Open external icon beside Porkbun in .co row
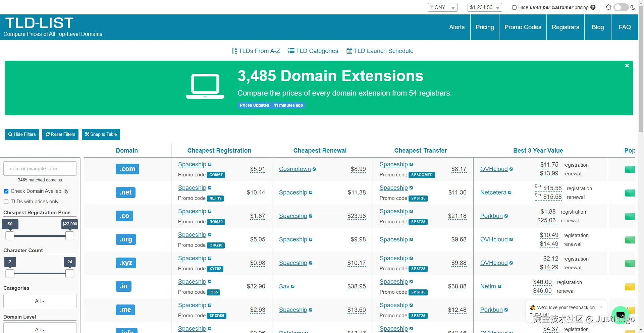Image resolution: width=644 pixels, height=333 pixels. click(x=506, y=216)
